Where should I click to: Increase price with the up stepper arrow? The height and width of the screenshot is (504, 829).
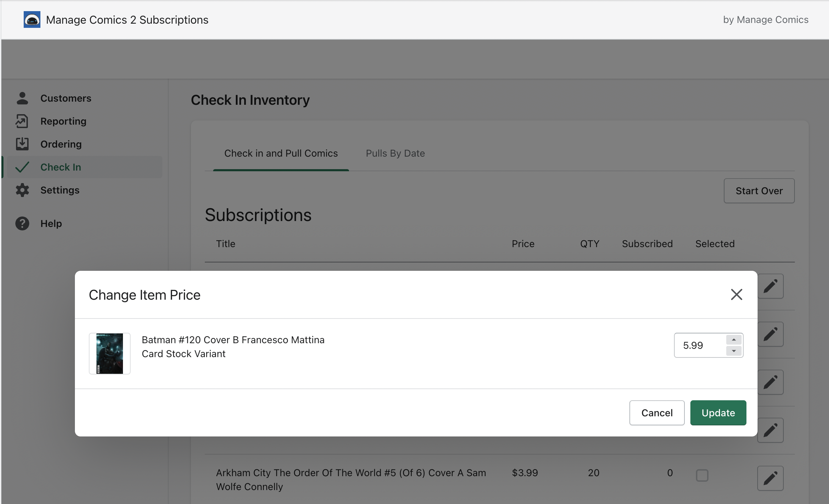point(734,340)
